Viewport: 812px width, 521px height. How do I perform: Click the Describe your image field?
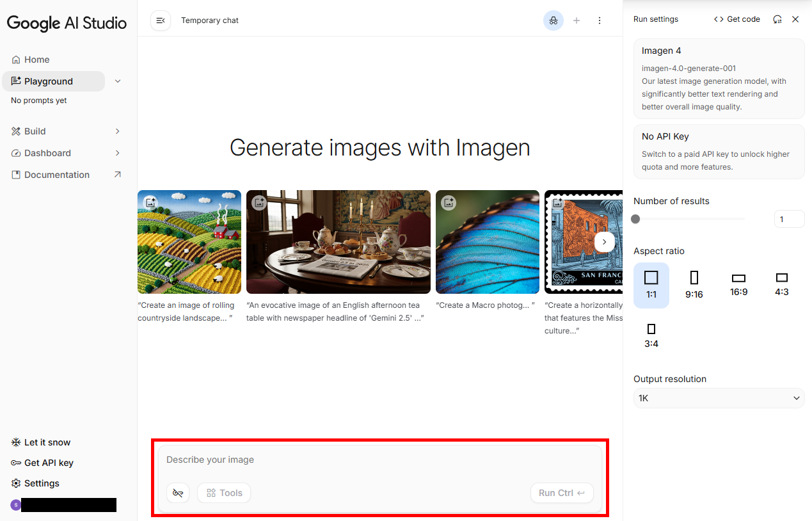pyautogui.click(x=379, y=460)
